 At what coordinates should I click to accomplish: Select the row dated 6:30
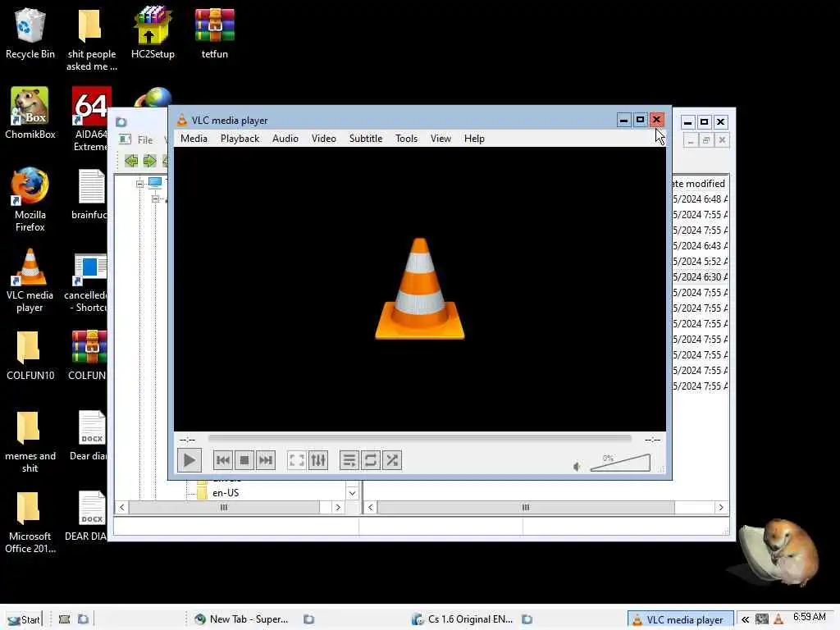[x=700, y=277]
